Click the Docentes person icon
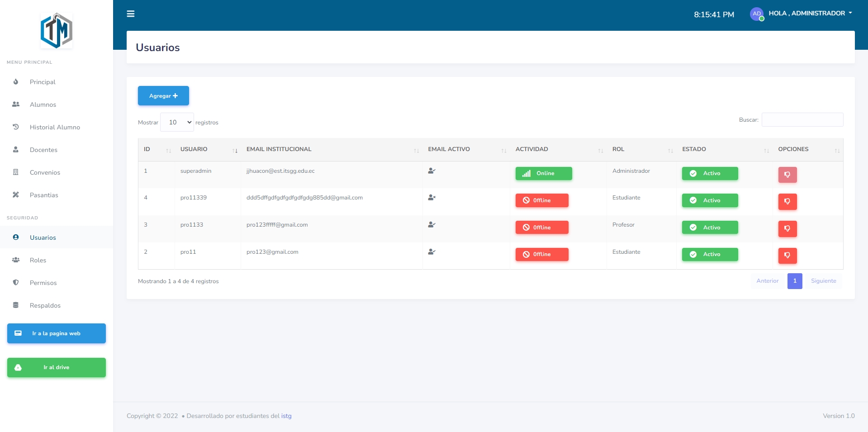The width and height of the screenshot is (868, 432). (x=16, y=149)
